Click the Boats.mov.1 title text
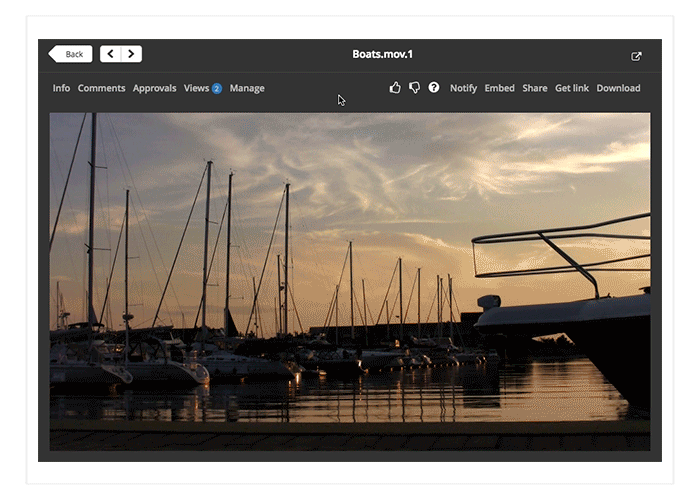Image resolution: width=700 pixels, height=500 pixels. 383,54
